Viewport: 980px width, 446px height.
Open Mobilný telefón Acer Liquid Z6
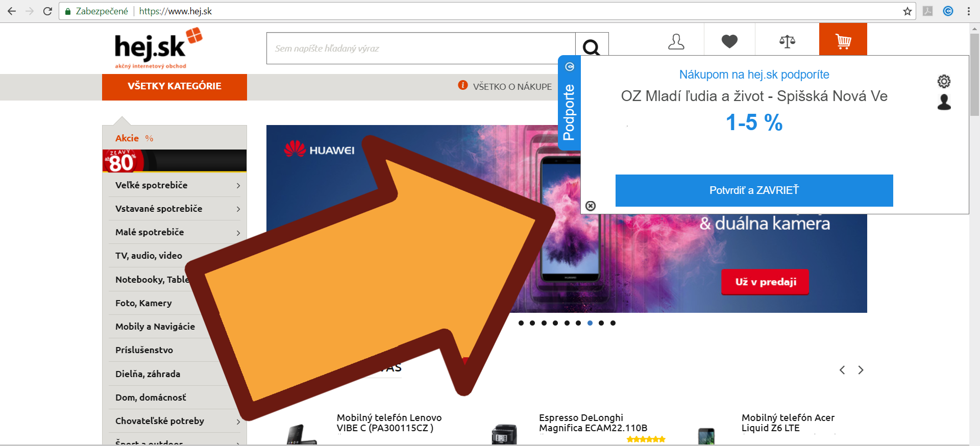tap(788, 423)
